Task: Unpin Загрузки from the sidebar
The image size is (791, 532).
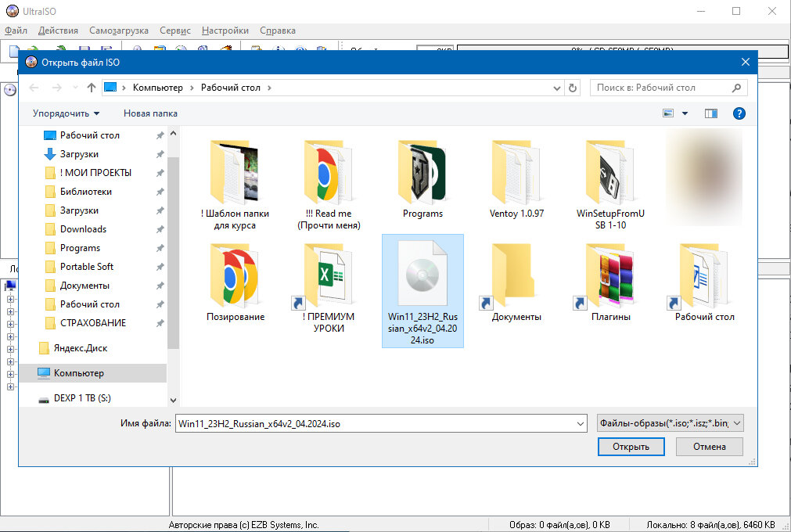Action: [x=160, y=153]
